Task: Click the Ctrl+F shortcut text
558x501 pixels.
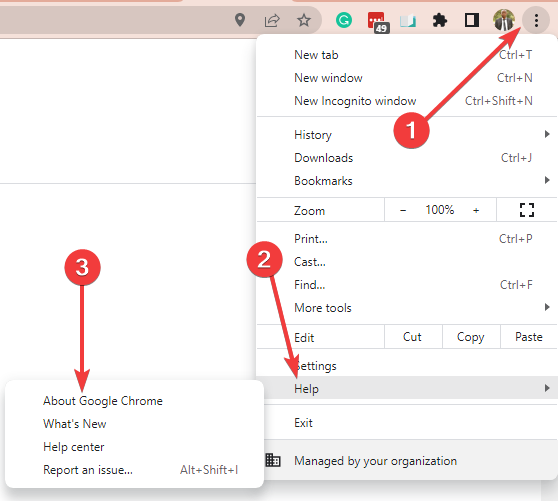Action: click(516, 285)
